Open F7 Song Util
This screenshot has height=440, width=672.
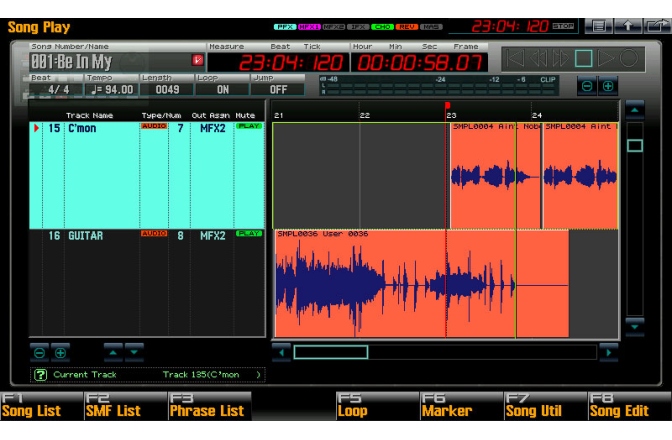(x=546, y=406)
